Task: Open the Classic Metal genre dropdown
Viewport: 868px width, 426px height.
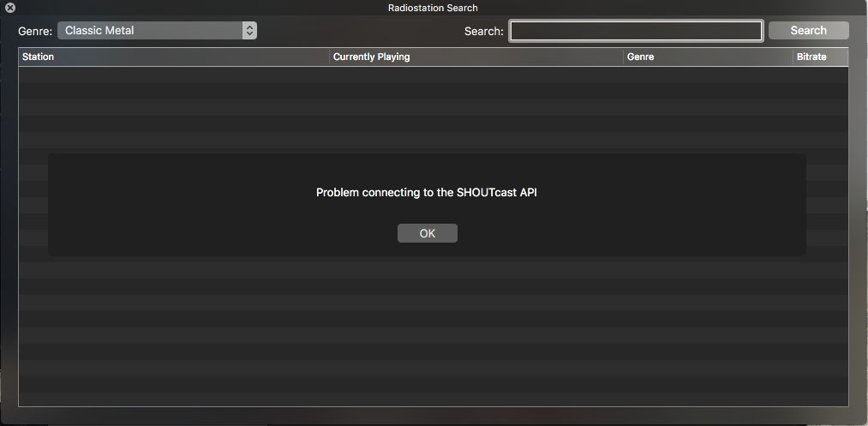Action: pyautogui.click(x=157, y=31)
